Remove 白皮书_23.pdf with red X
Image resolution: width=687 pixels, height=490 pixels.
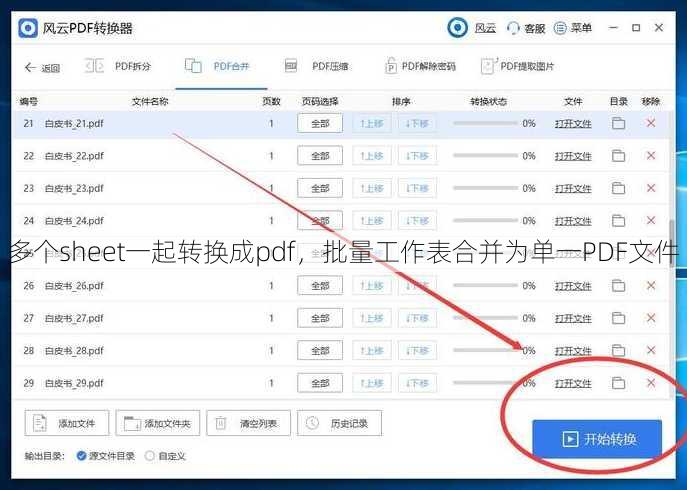pos(651,188)
